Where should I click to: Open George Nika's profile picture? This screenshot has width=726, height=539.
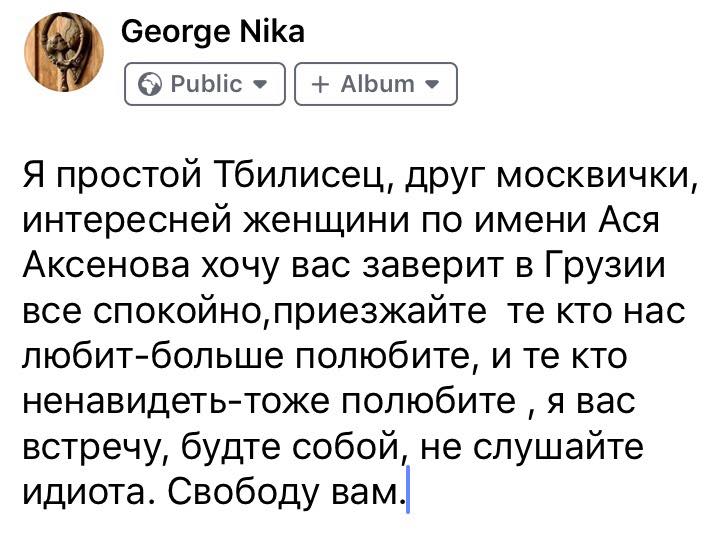click(x=64, y=51)
